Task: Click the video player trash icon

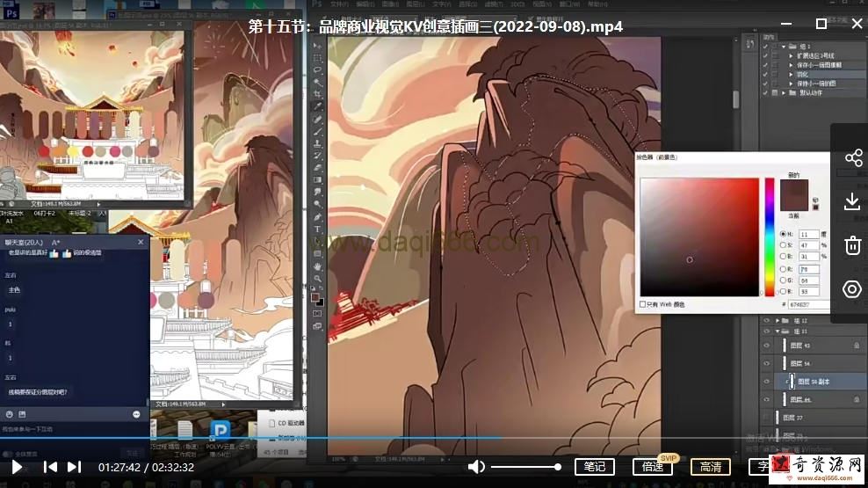Action: (x=852, y=245)
